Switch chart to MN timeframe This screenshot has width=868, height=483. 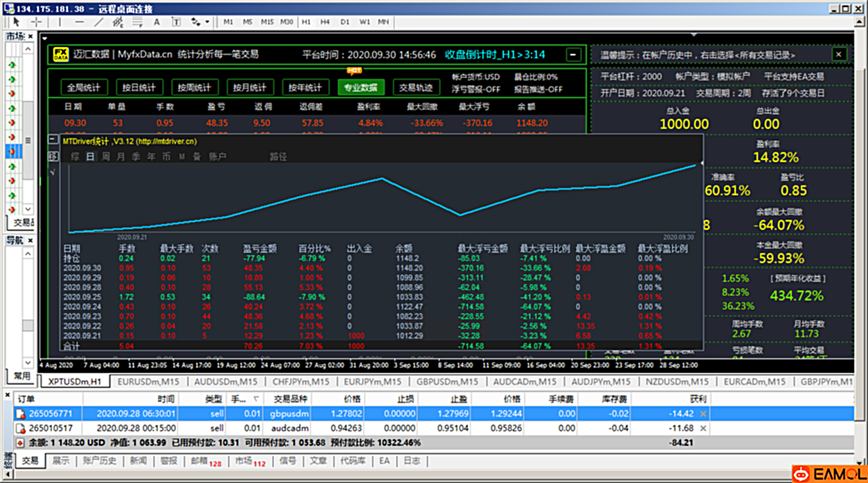(383, 22)
